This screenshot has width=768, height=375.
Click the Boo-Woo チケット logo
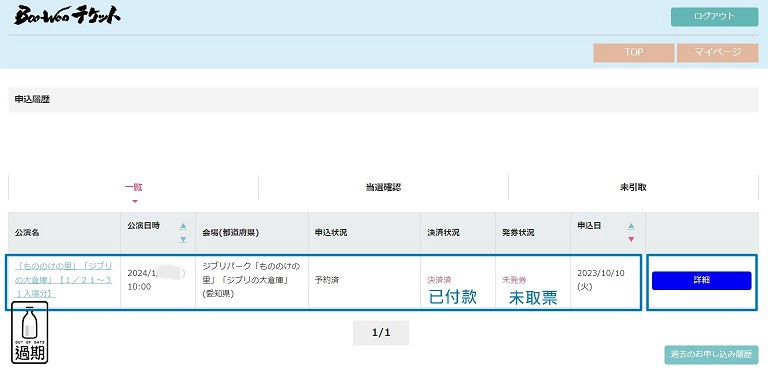68,16
